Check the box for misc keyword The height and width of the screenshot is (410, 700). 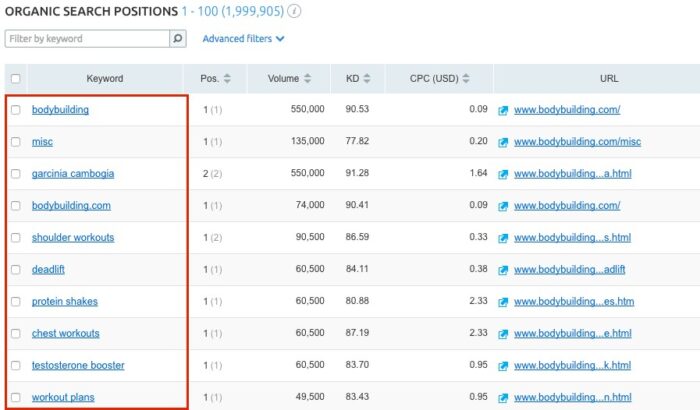pyautogui.click(x=16, y=142)
